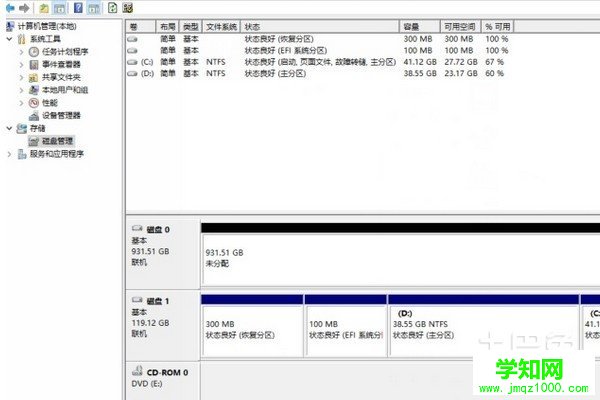This screenshot has height=400, width=600.
Task: Click the 27.72 GB free space cell
Action: (x=461, y=62)
